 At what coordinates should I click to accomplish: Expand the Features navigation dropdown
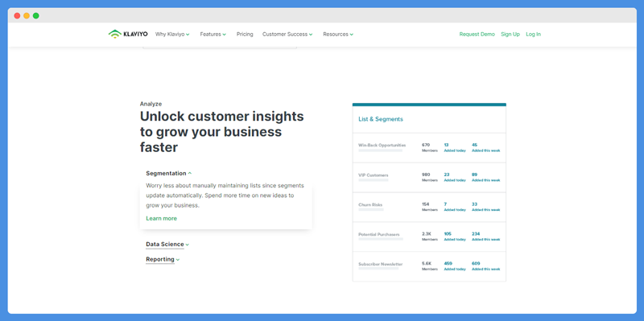pyautogui.click(x=213, y=35)
